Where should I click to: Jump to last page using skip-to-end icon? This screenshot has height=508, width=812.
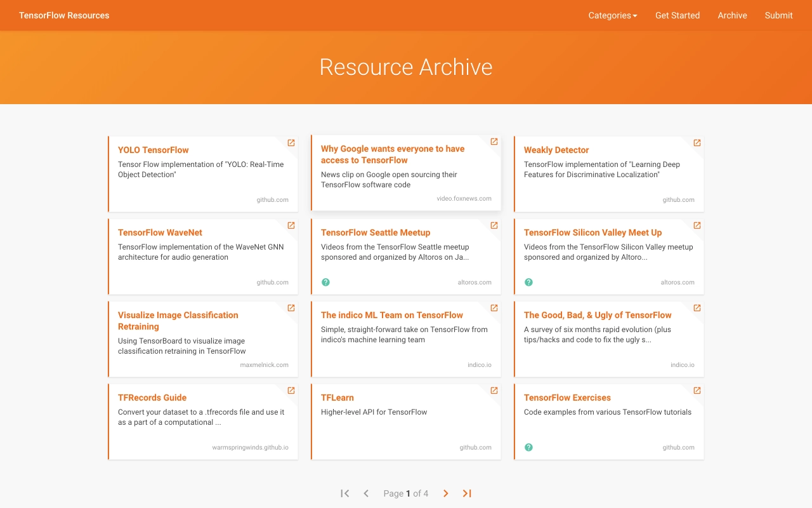click(467, 493)
